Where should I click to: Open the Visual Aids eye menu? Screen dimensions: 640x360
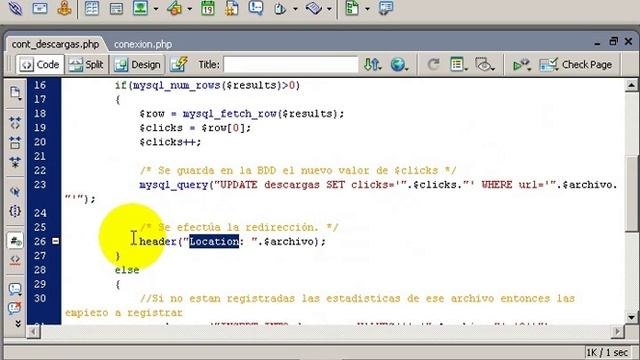click(x=484, y=64)
